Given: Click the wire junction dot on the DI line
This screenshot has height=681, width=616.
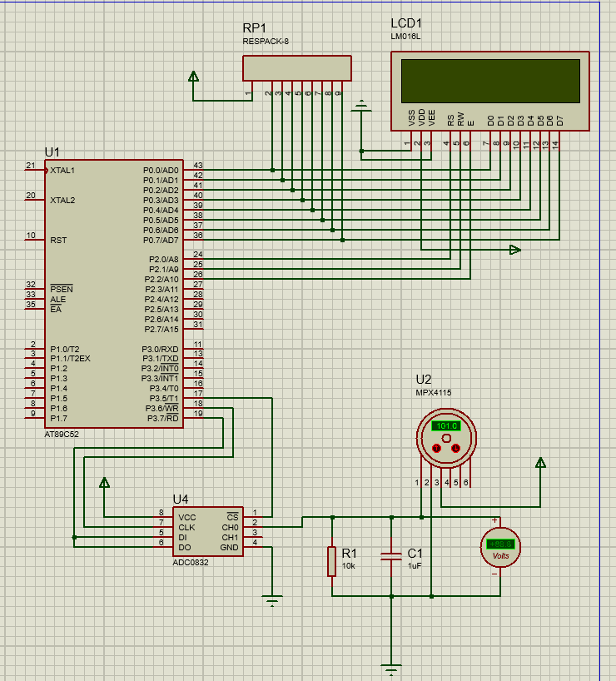Looking at the screenshot, I should (74, 537).
